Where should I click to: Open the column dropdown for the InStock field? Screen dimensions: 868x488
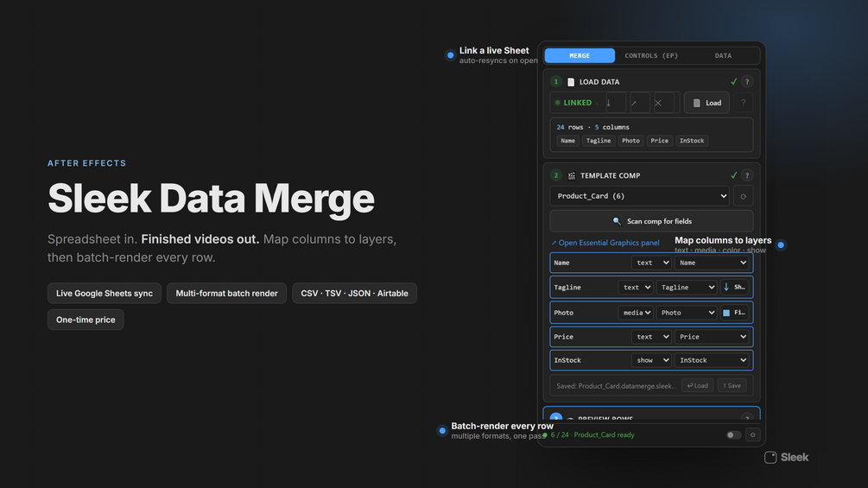[712, 360]
